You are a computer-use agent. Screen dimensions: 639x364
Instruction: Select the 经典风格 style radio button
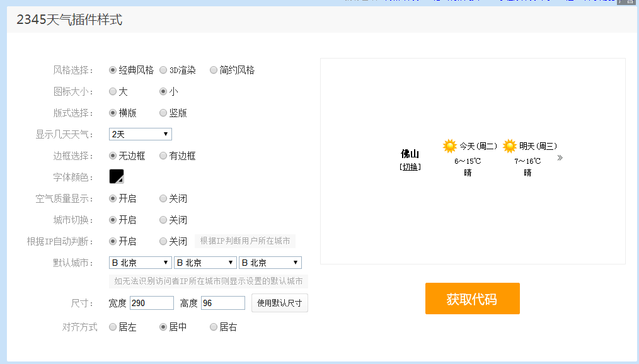coord(113,70)
